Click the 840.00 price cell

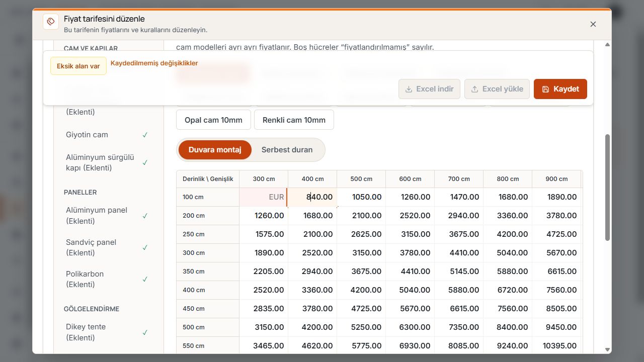click(x=312, y=197)
